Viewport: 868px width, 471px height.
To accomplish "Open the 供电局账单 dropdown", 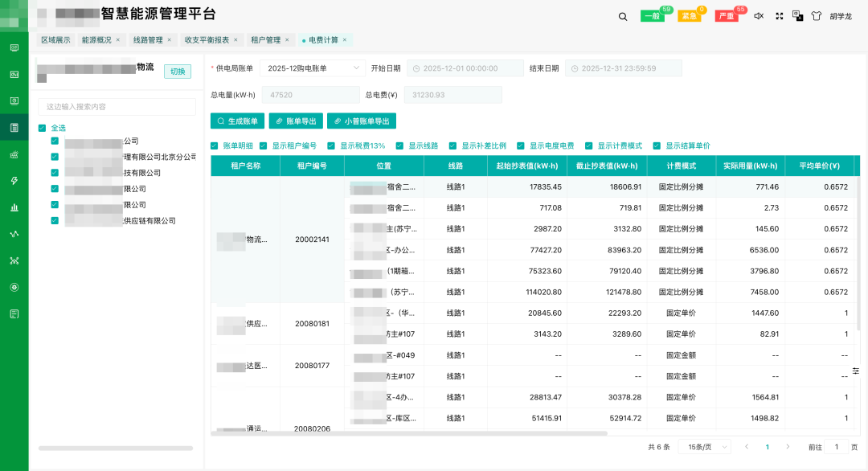I will point(312,68).
